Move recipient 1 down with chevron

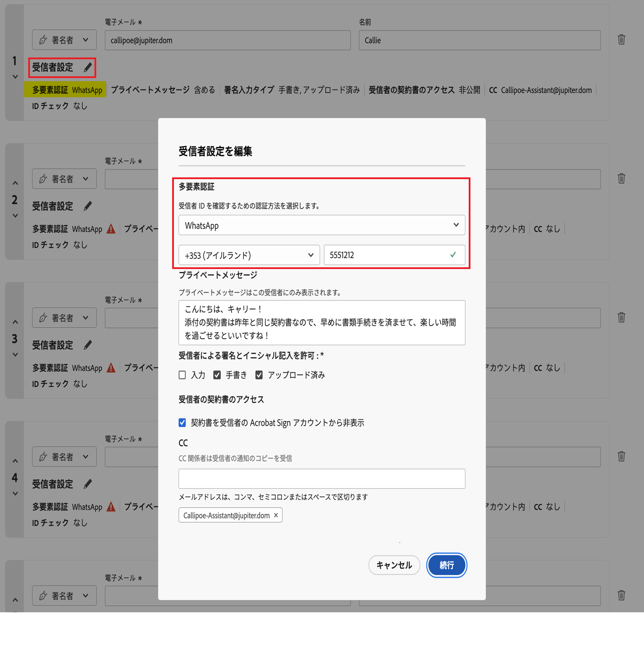click(x=15, y=77)
